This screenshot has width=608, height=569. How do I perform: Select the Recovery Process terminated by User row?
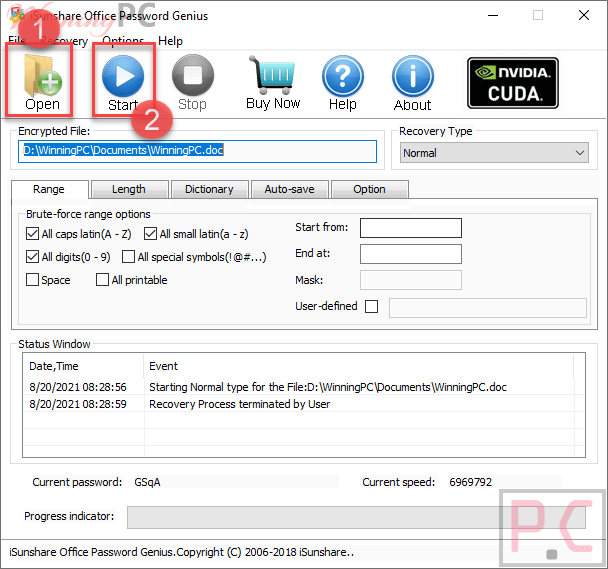point(304,404)
